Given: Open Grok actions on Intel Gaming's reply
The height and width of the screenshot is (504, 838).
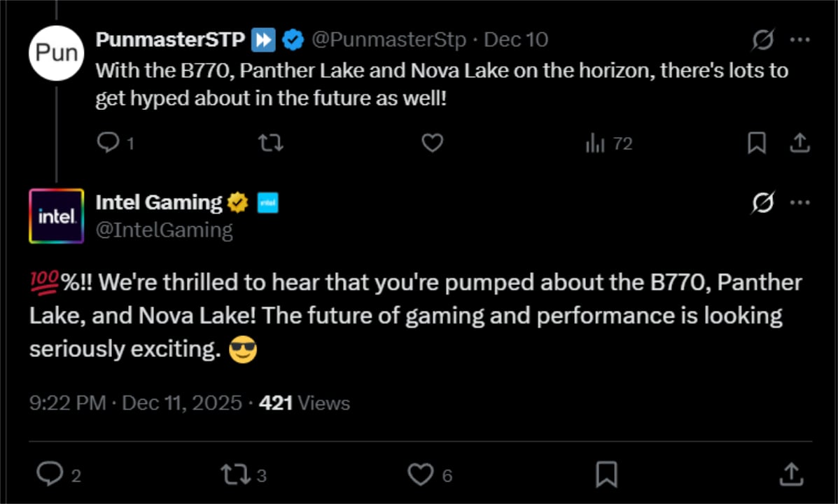Looking at the screenshot, I should pos(764,202).
